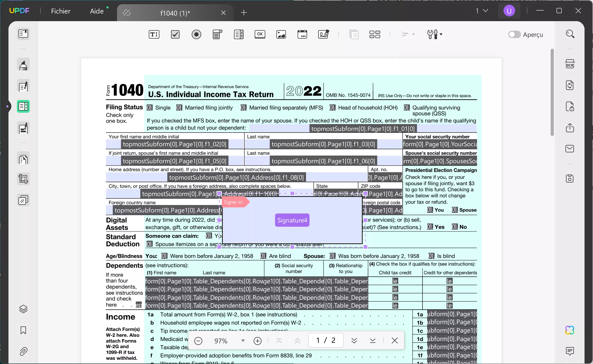
Task: Run OCR from the right sidebar
Action: point(570,64)
